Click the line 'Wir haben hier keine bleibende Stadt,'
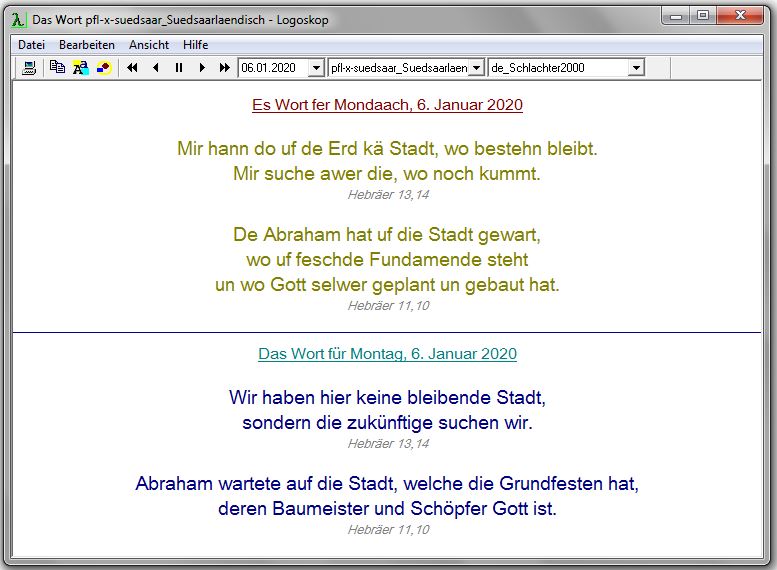Viewport: 777px width, 570px height. point(387,398)
